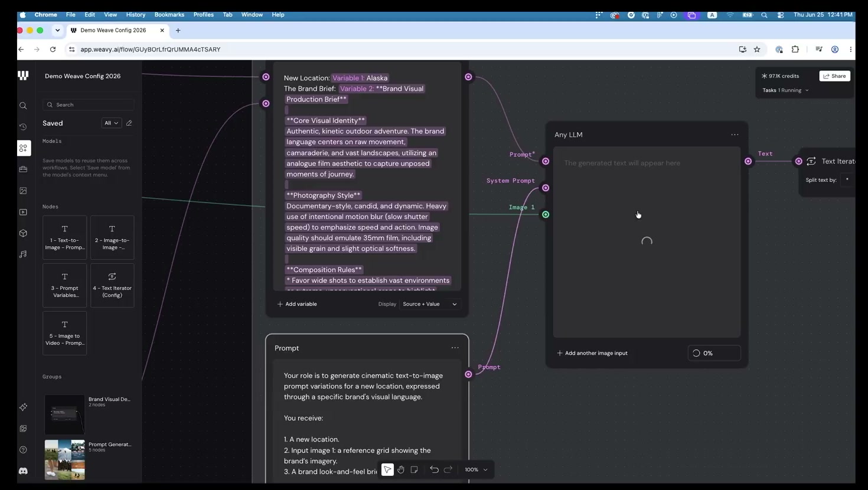
Task: Select saved node 1 - Text-to-Image Prompt
Action: [65, 237]
